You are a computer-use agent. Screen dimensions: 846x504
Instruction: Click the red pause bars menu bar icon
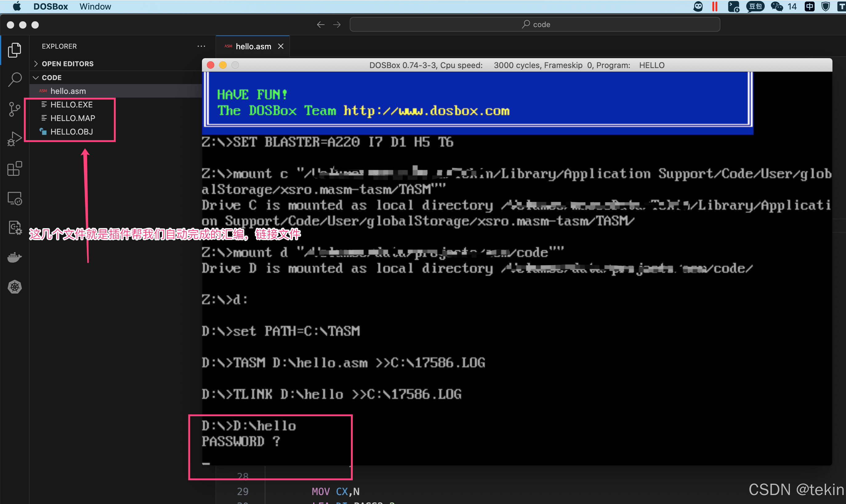[x=715, y=6]
